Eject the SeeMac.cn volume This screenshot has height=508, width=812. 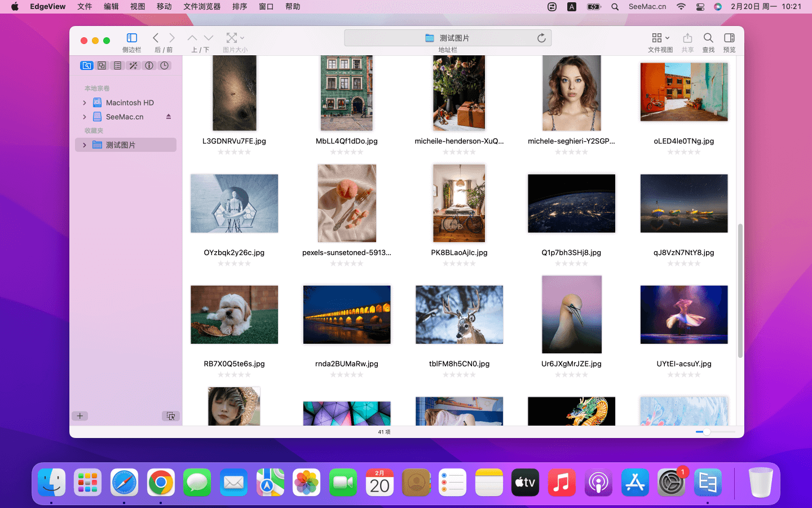(168, 117)
